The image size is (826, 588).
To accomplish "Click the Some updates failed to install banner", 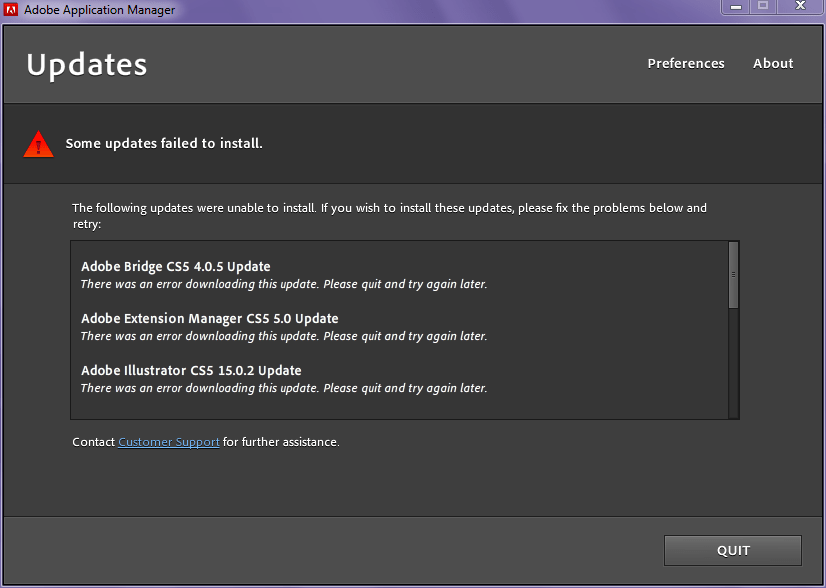I will tap(164, 143).
